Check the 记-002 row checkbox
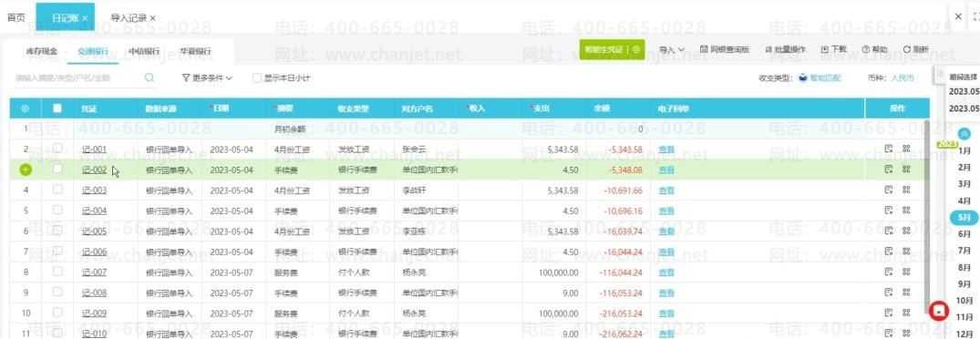 pos(57,169)
